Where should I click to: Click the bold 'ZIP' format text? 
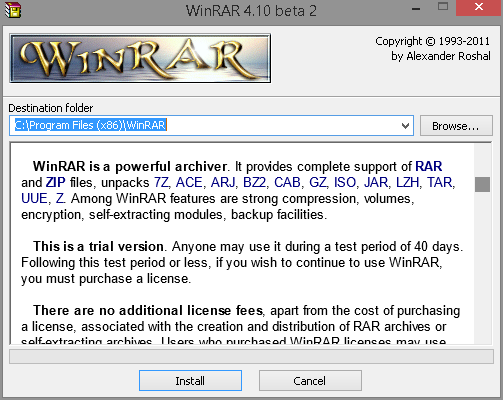[56, 182]
